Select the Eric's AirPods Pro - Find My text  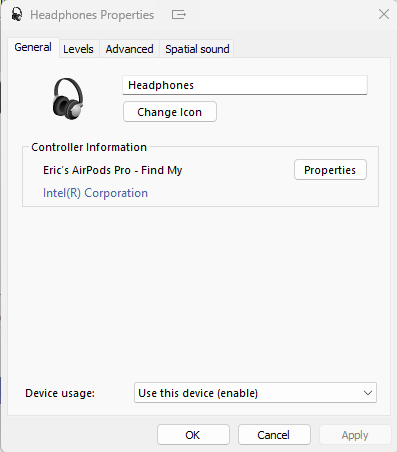113,170
